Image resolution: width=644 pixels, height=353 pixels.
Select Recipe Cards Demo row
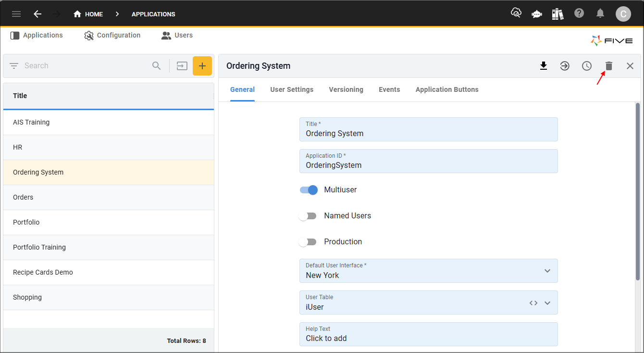109,273
